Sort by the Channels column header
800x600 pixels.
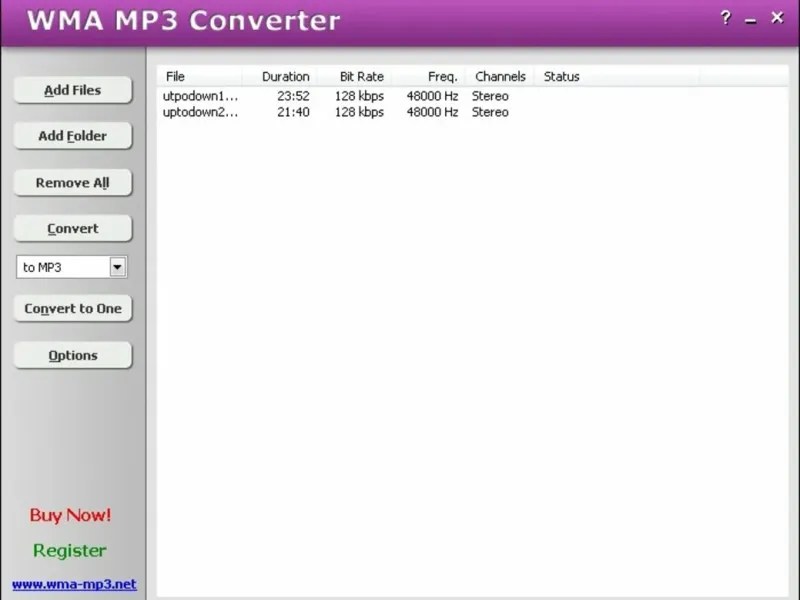(499, 77)
